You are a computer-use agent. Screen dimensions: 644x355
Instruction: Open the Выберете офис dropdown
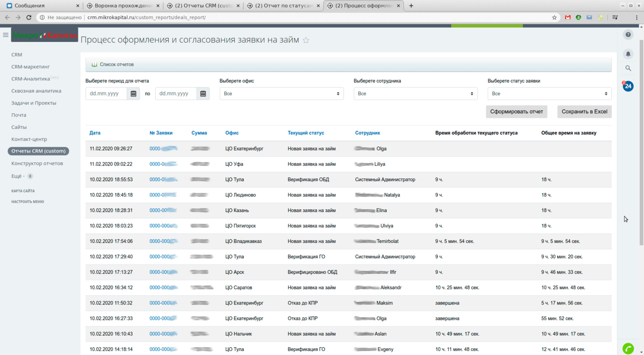(x=282, y=93)
